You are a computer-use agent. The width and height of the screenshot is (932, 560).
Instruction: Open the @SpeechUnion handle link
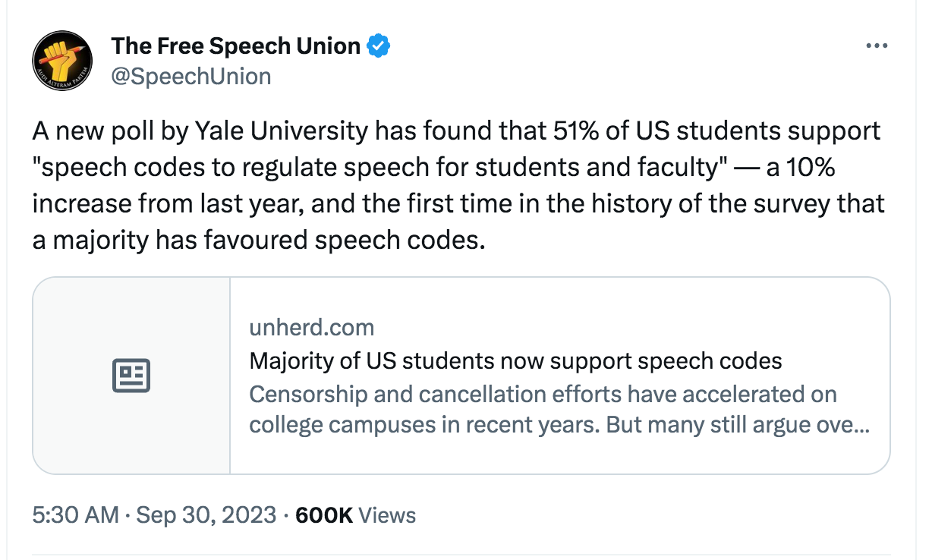[191, 76]
